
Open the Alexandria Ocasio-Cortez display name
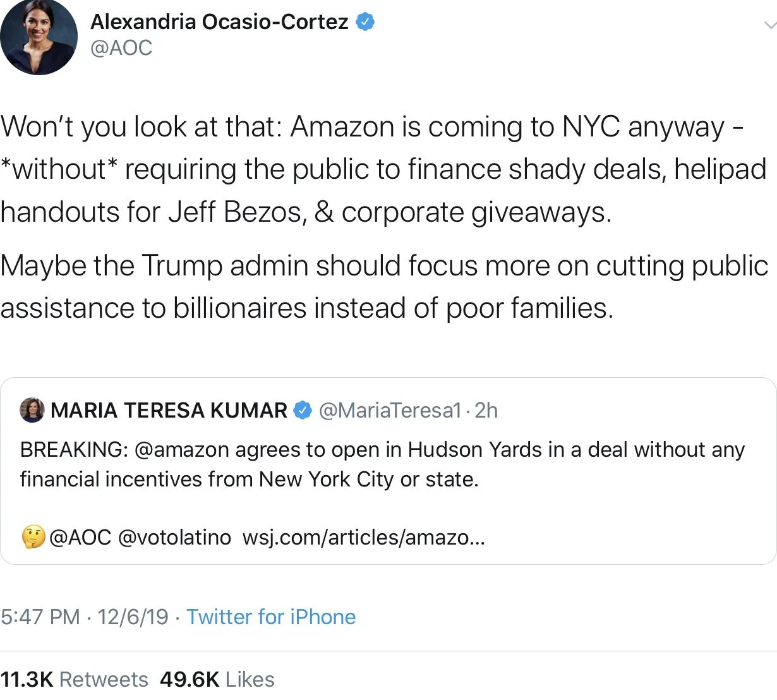[219, 22]
